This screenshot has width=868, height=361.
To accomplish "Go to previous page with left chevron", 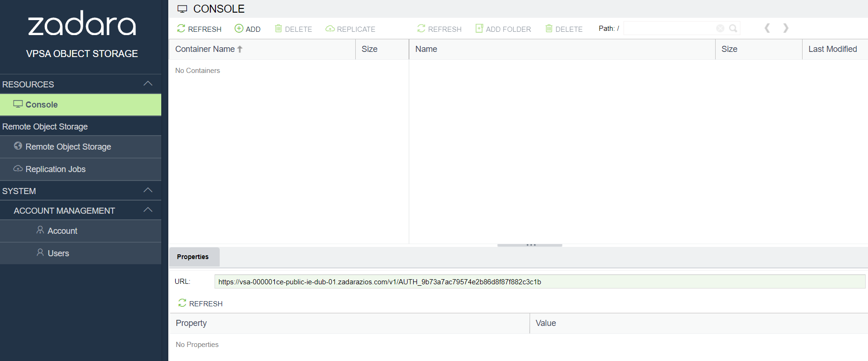I will [x=767, y=28].
